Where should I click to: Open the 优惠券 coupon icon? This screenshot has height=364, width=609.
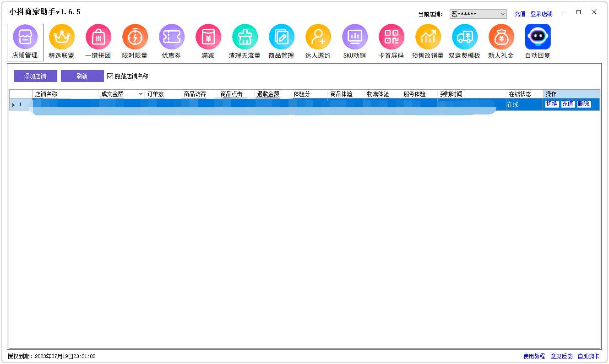tap(172, 37)
